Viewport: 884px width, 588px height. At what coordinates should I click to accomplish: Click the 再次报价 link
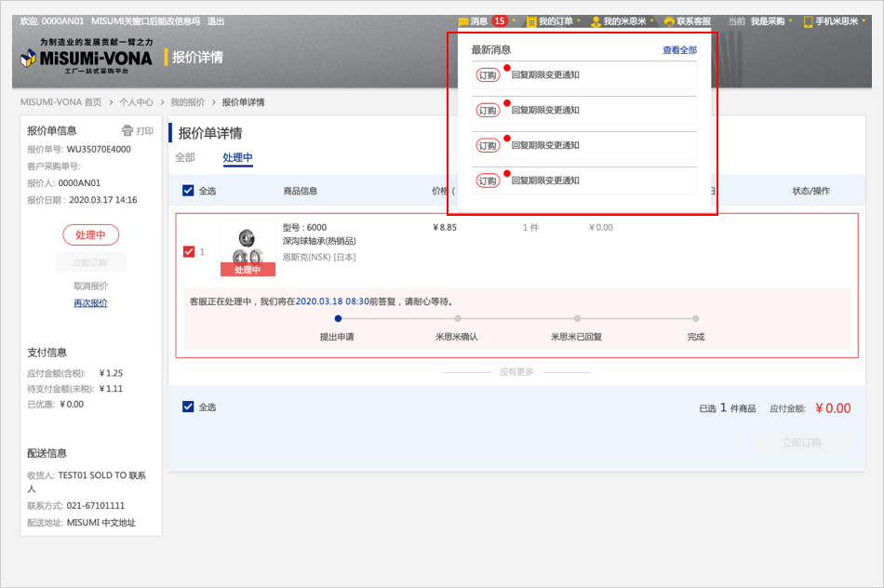pyautogui.click(x=90, y=303)
